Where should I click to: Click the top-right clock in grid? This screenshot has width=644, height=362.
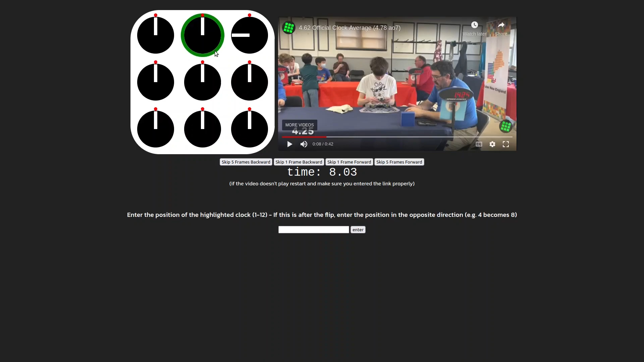249,35
